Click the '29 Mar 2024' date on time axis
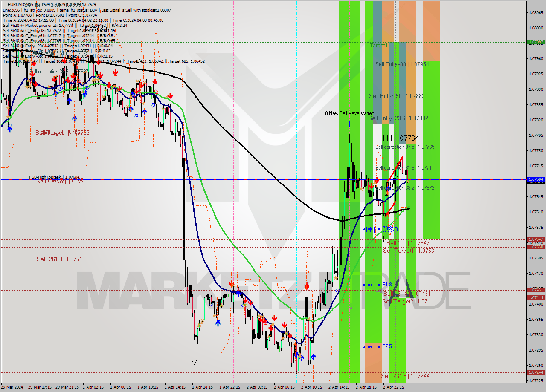Viewport: 546px width, 392px height. coord(12,387)
